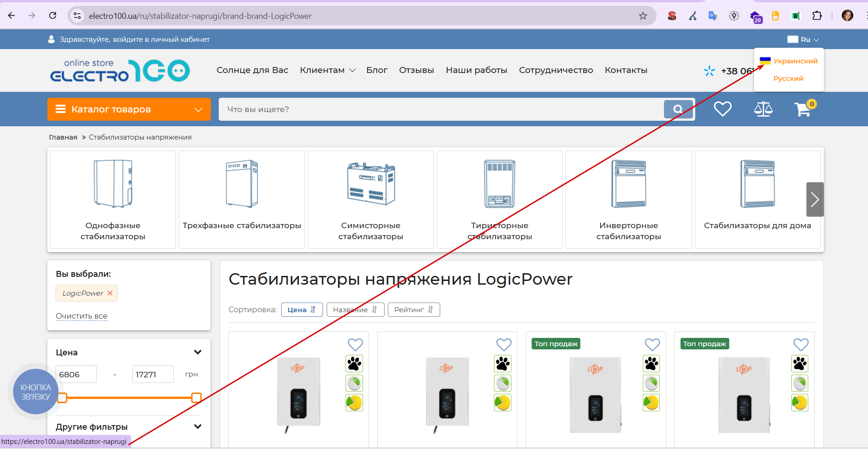Collapse the Цена filter section

coord(198,352)
